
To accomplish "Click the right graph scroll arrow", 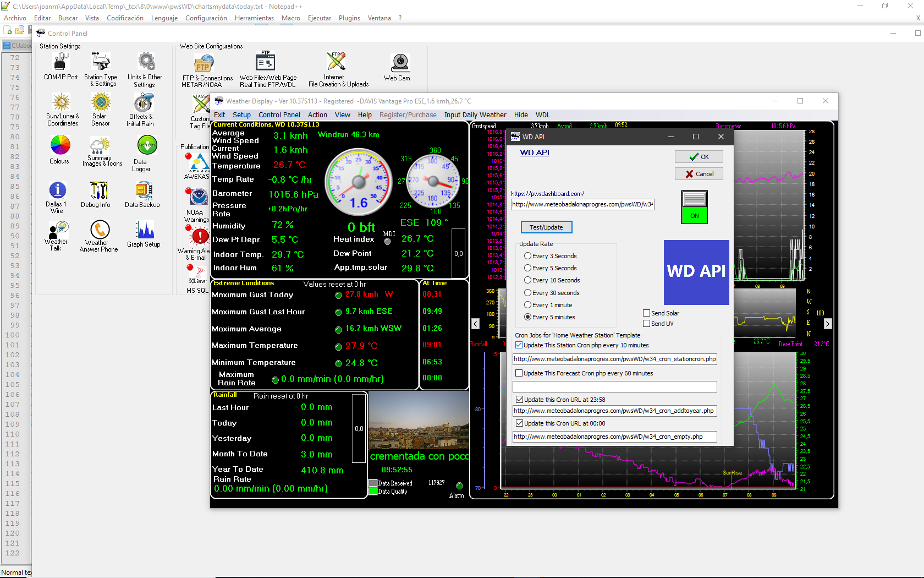I will [x=827, y=324].
